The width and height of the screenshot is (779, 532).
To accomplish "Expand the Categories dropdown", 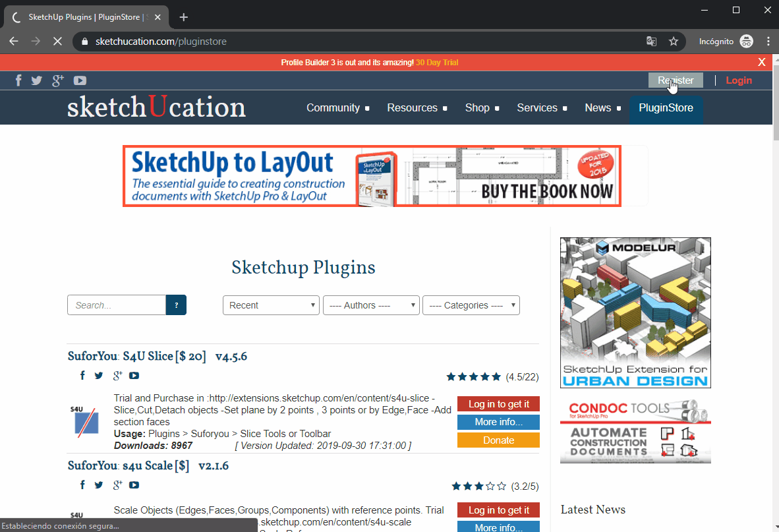I will tap(471, 305).
